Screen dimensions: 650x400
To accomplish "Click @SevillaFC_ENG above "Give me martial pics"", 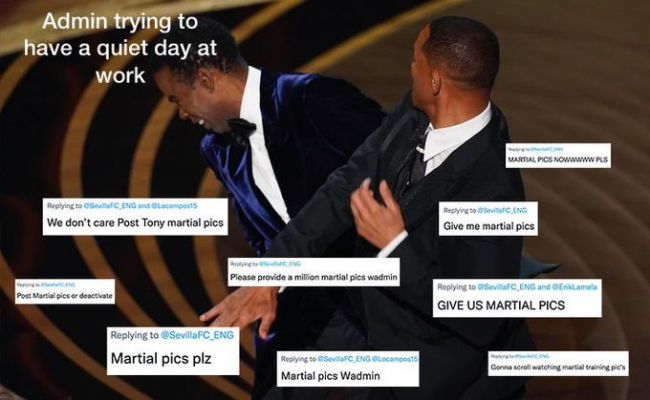I will (x=502, y=210).
